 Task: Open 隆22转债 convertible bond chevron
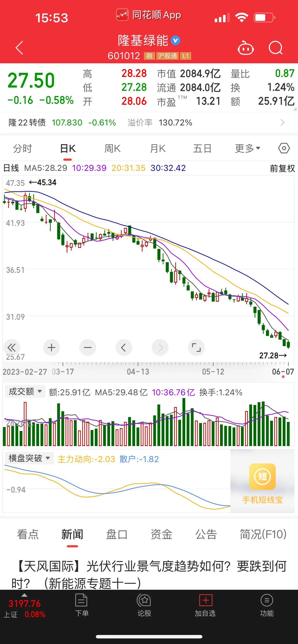(x=282, y=123)
